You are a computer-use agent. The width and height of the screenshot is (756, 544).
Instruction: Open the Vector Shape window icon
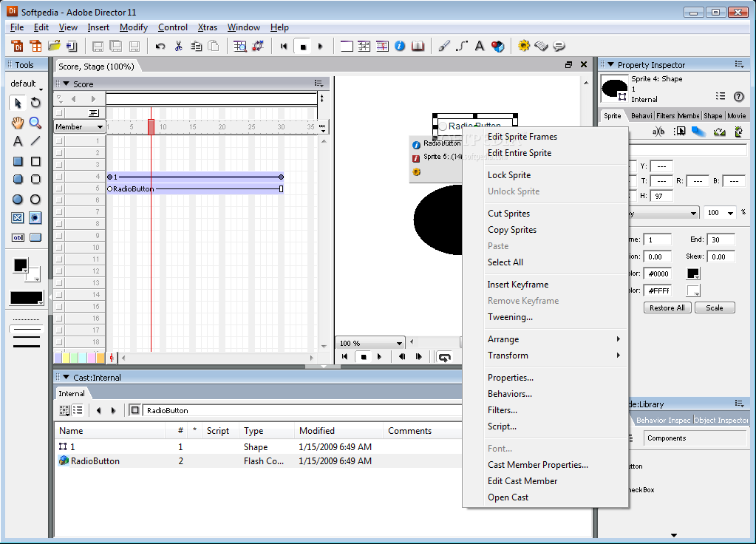click(x=462, y=46)
